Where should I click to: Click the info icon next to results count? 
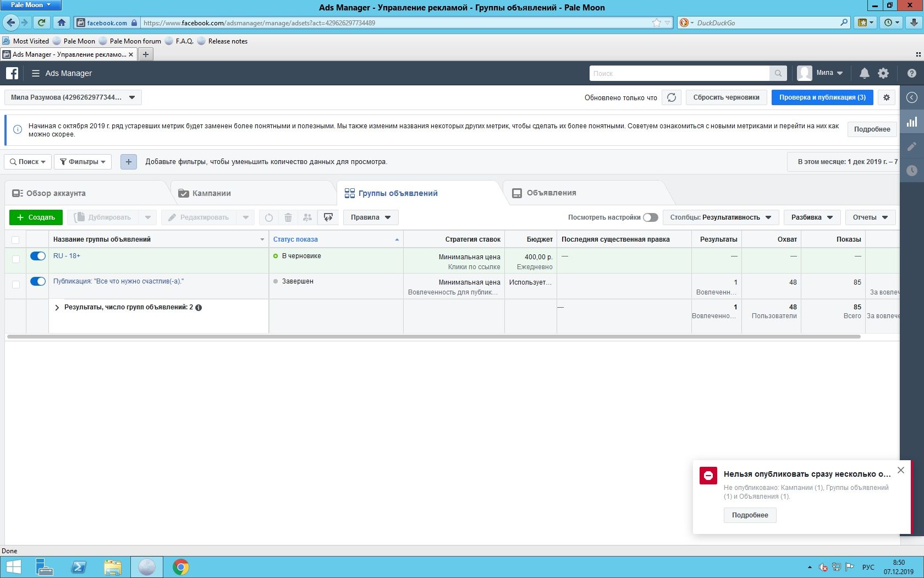[x=199, y=308]
